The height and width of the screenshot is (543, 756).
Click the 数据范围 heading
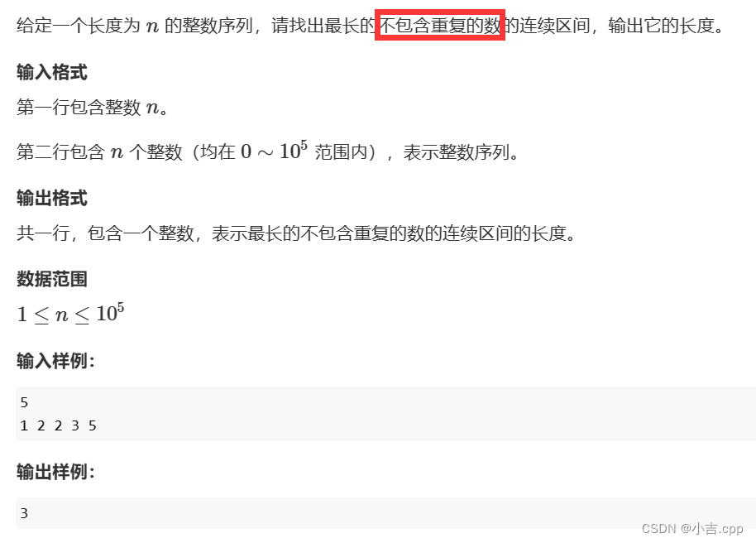tap(52, 279)
